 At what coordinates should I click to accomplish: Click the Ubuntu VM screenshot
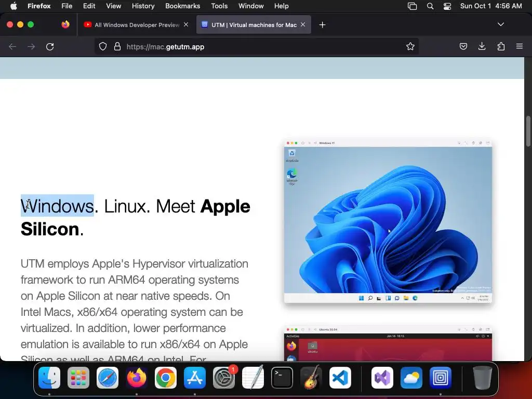pos(388,344)
